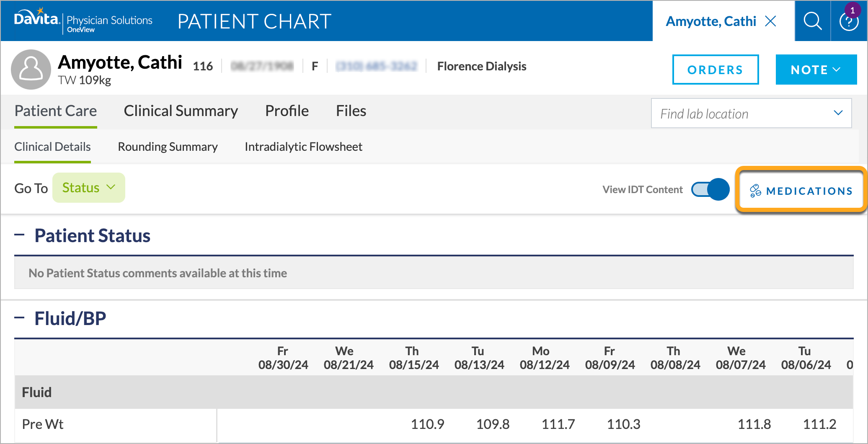Click the Fluid group row header
Screen dimensions: 868x444
434,392
